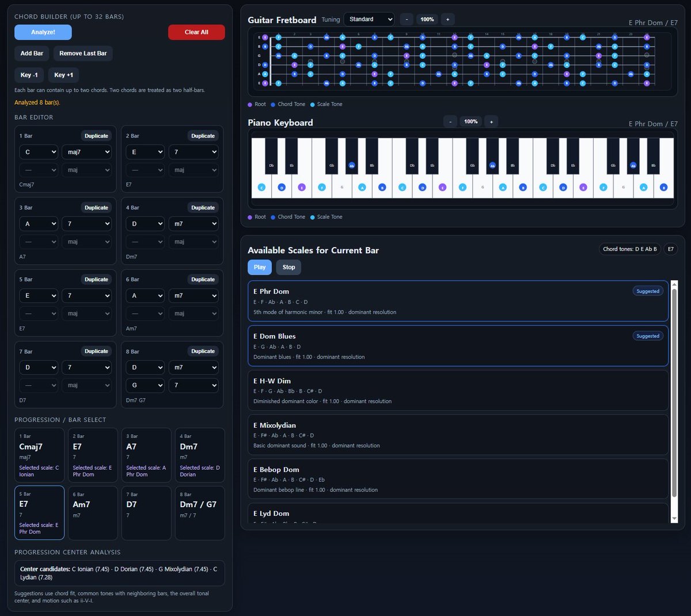Add a new bar
Screen dimensions: 691x616
click(32, 54)
